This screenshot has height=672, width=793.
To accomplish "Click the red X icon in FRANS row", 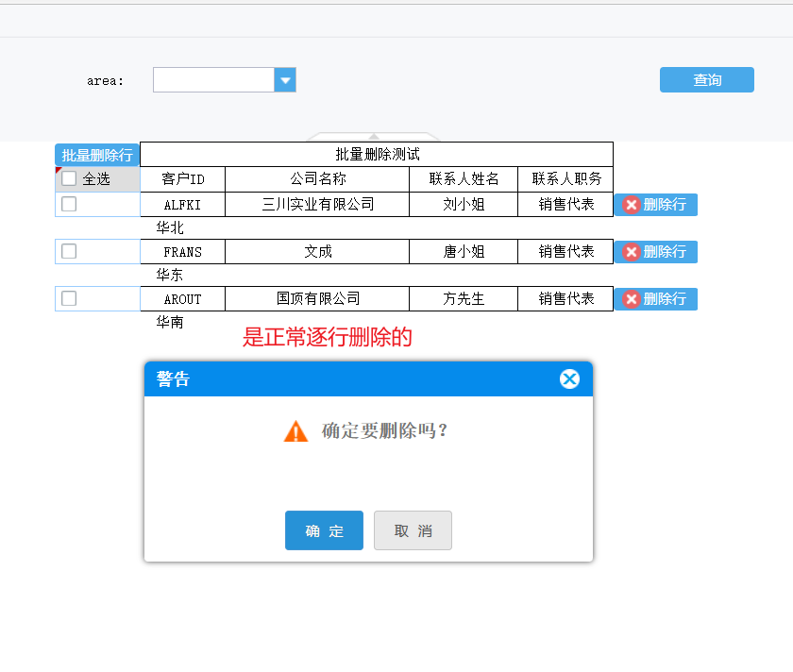I will point(631,252).
